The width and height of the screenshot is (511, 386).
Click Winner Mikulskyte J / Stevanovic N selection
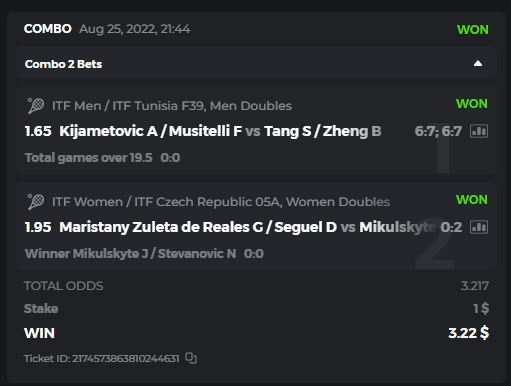[x=131, y=254]
